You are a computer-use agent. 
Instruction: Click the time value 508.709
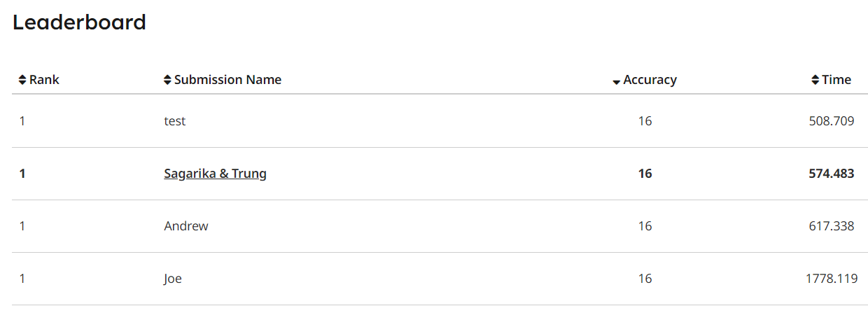coord(832,121)
